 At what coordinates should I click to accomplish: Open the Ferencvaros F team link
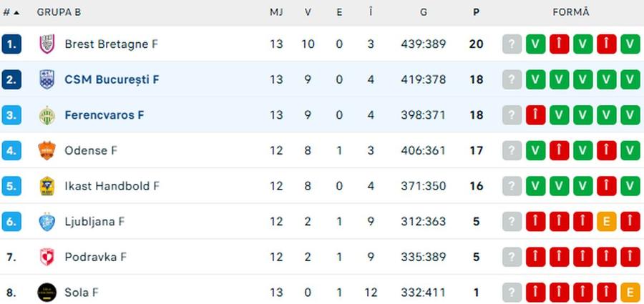[104, 115]
